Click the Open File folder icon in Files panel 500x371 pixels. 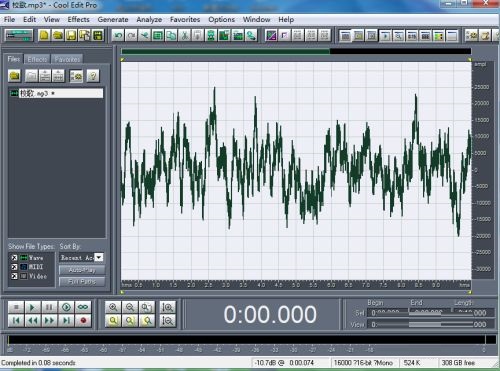(x=15, y=76)
